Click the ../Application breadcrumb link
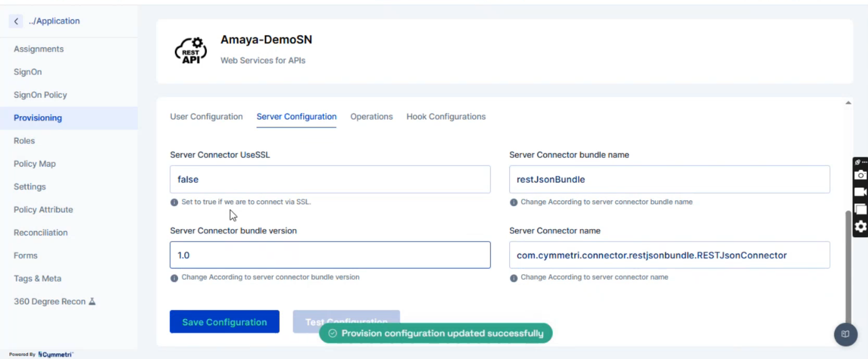868x359 pixels. [x=54, y=21]
